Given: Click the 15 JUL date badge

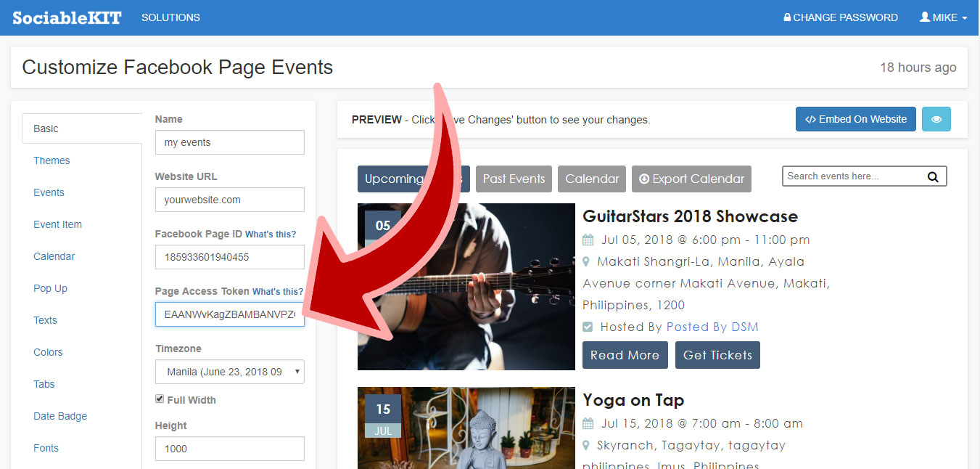Looking at the screenshot, I should (x=383, y=416).
